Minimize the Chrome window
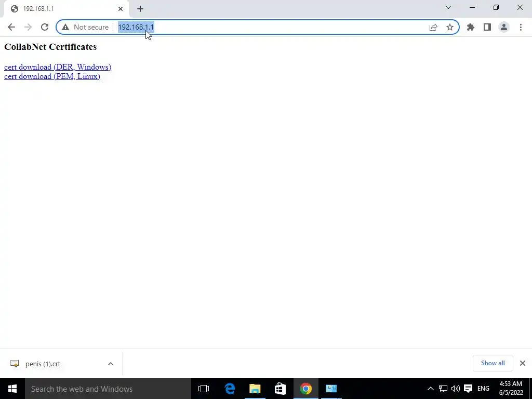This screenshot has width=532, height=399. click(x=472, y=7)
